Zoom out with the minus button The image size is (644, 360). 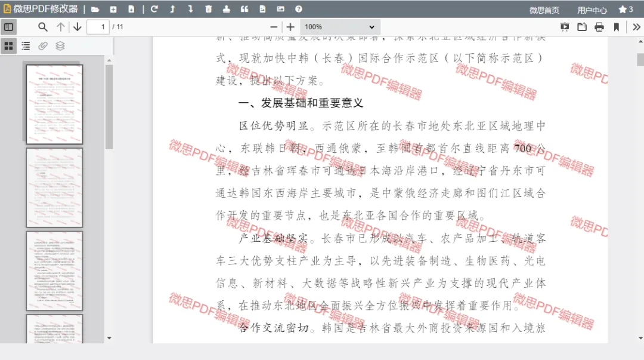point(274,27)
